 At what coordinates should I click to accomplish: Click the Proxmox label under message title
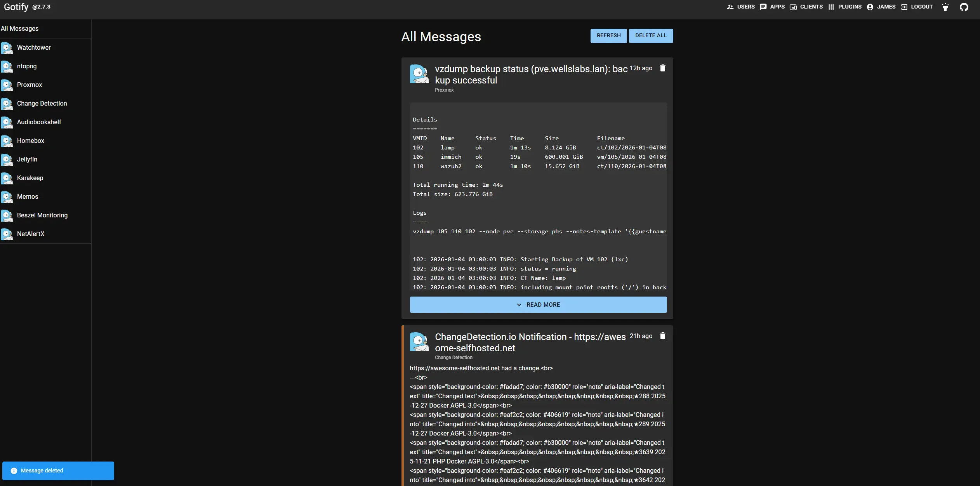[444, 90]
